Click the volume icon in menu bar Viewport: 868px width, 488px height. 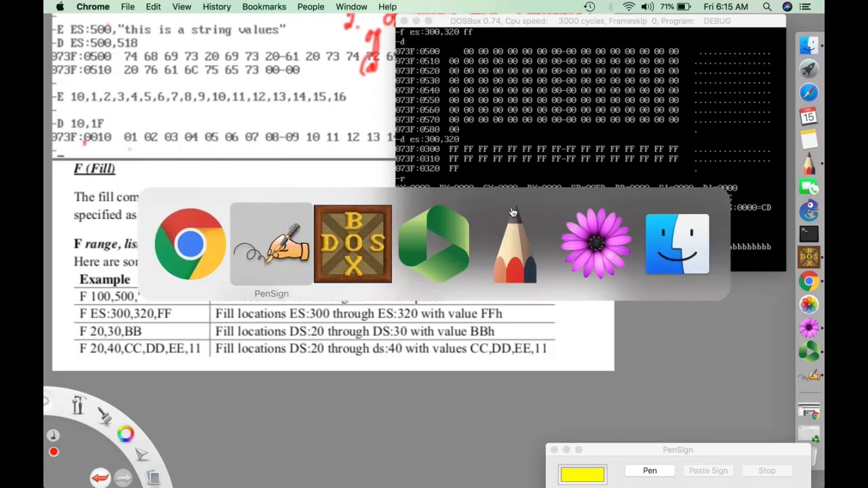coord(648,7)
